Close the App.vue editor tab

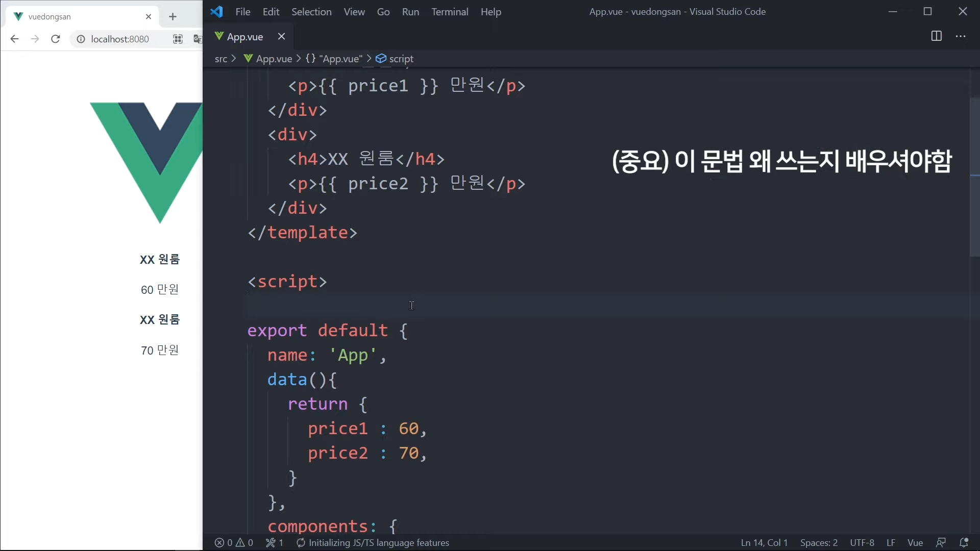(281, 36)
